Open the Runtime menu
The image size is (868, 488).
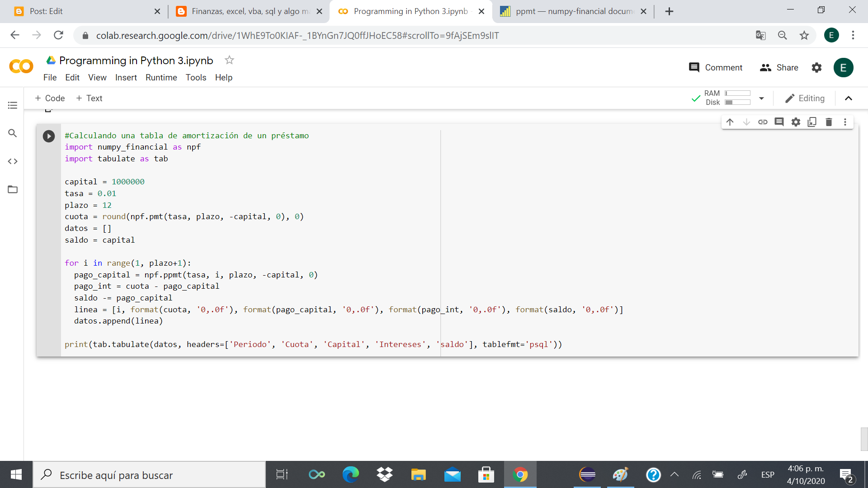click(x=161, y=77)
